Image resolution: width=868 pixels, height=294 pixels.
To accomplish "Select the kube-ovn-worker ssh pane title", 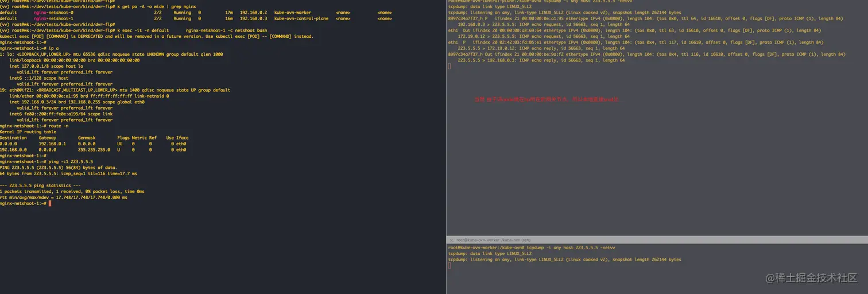I will click(494, 240).
